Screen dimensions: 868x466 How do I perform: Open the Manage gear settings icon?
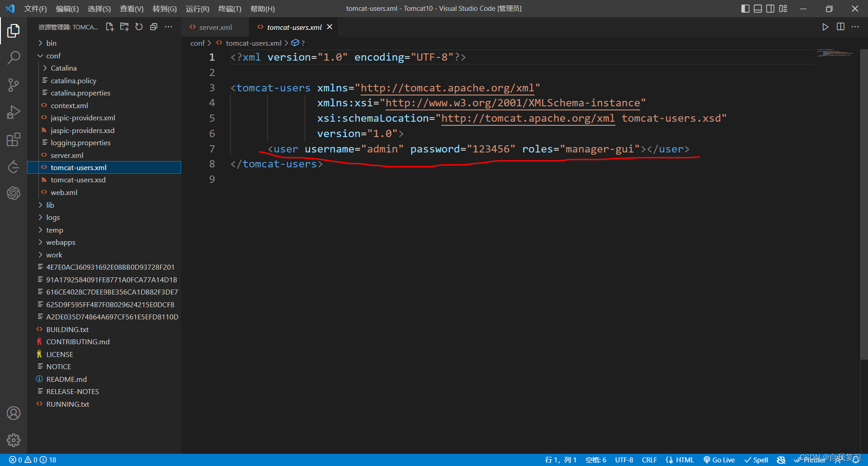point(14,440)
